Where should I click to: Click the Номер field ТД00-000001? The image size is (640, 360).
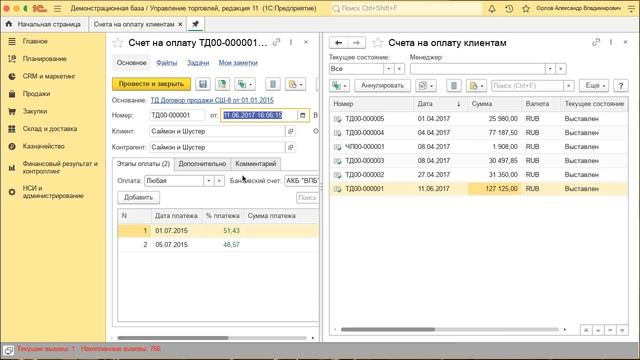click(x=177, y=115)
